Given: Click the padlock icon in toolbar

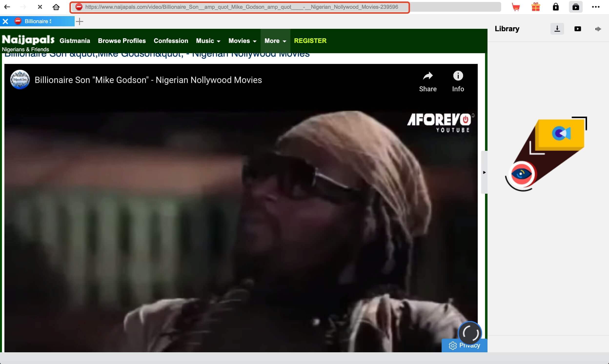Looking at the screenshot, I should click(x=556, y=7).
